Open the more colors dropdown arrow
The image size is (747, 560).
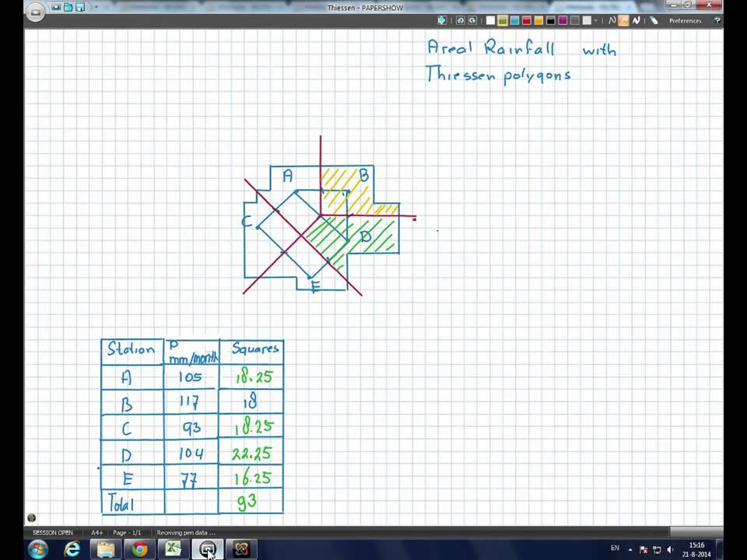click(x=596, y=20)
